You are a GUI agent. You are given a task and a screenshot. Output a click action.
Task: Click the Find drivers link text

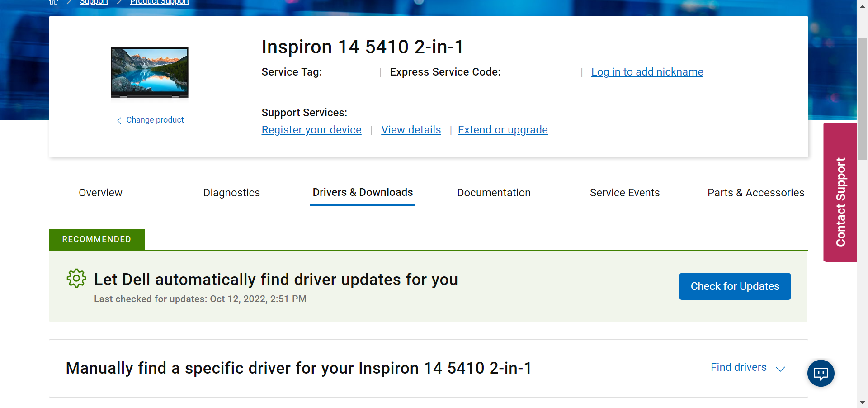tap(738, 367)
